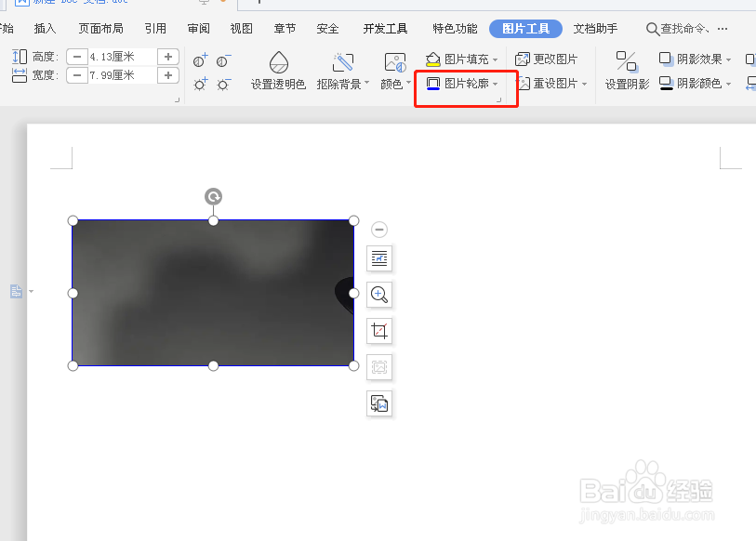The image size is (756, 541).
Task: Click 设置阴影 button
Action: 628,71
